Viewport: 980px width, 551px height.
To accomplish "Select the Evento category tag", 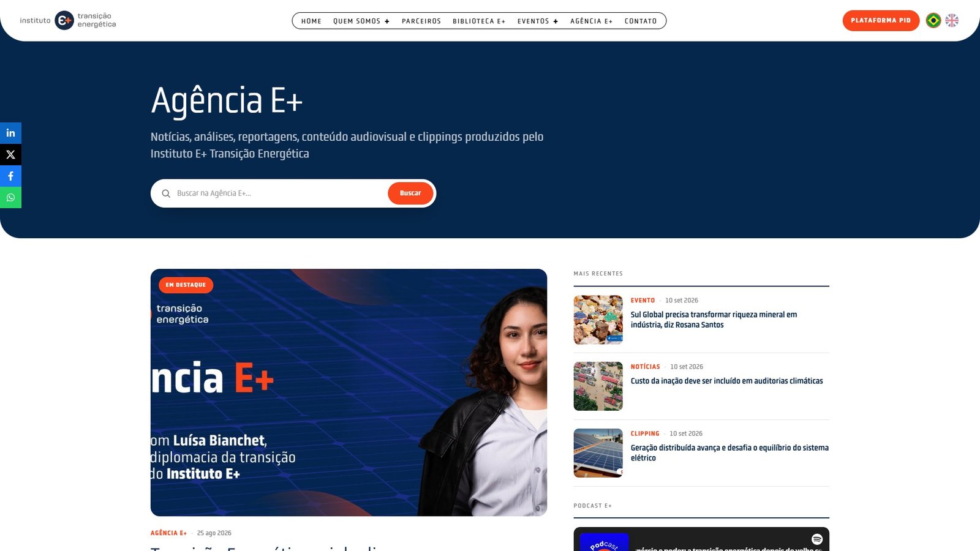I will point(643,301).
